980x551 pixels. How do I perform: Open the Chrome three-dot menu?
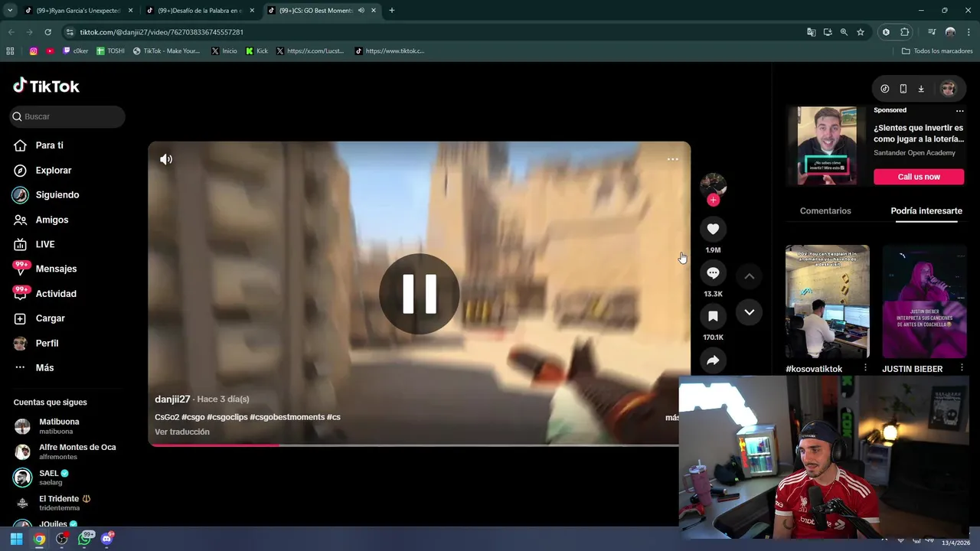click(x=967, y=32)
